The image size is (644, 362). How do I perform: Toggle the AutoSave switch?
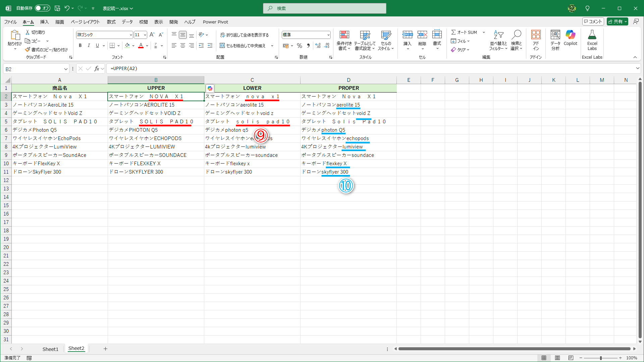pyautogui.click(x=43, y=8)
